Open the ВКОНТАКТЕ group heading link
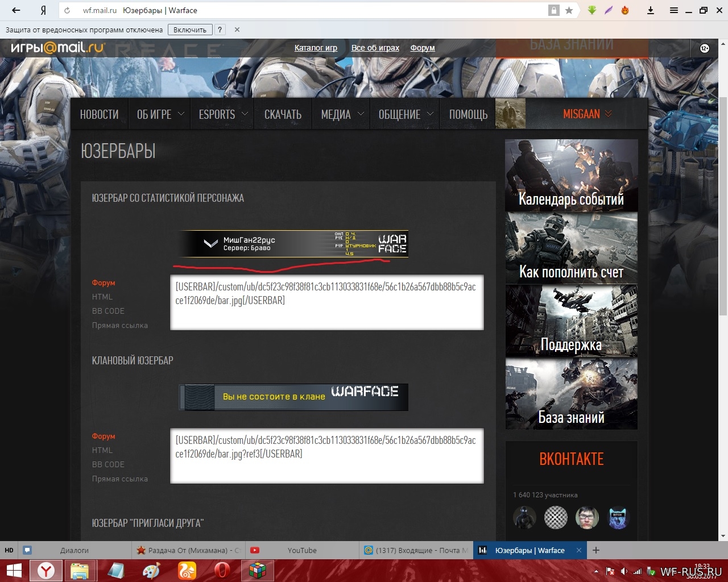The image size is (728, 582). tap(572, 459)
